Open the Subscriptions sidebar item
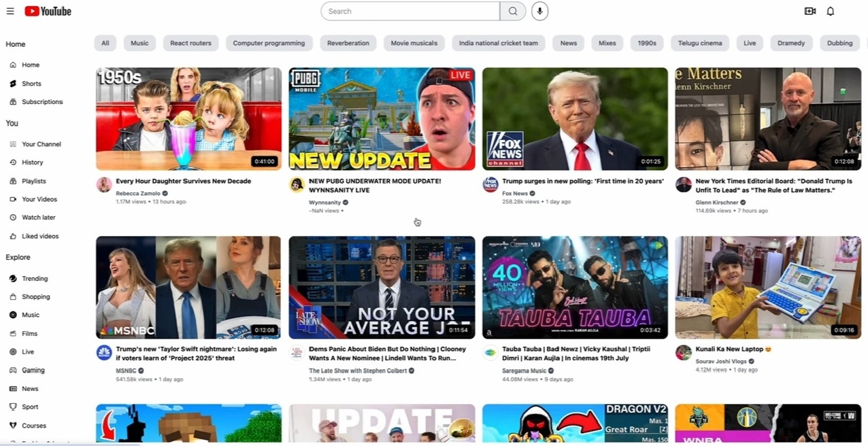Screen dimensions: 868x446 (x=41, y=102)
